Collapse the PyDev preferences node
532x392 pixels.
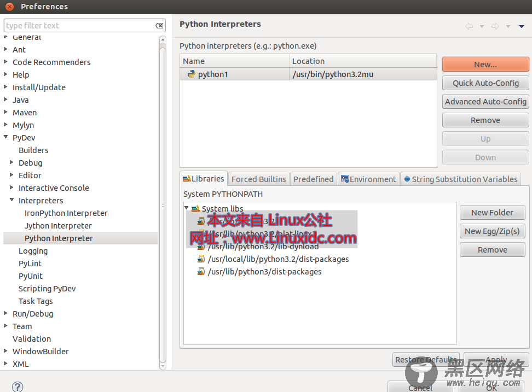coord(5,137)
